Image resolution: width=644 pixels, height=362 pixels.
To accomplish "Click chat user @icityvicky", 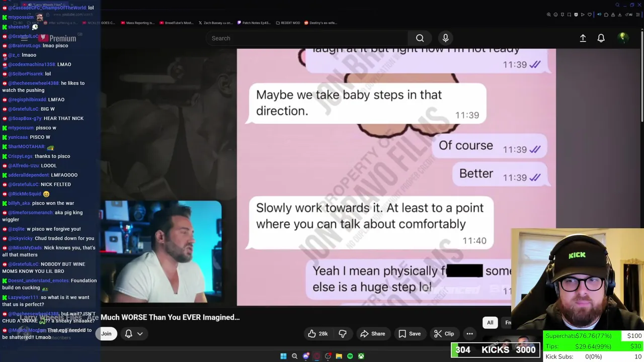I will [20, 238].
